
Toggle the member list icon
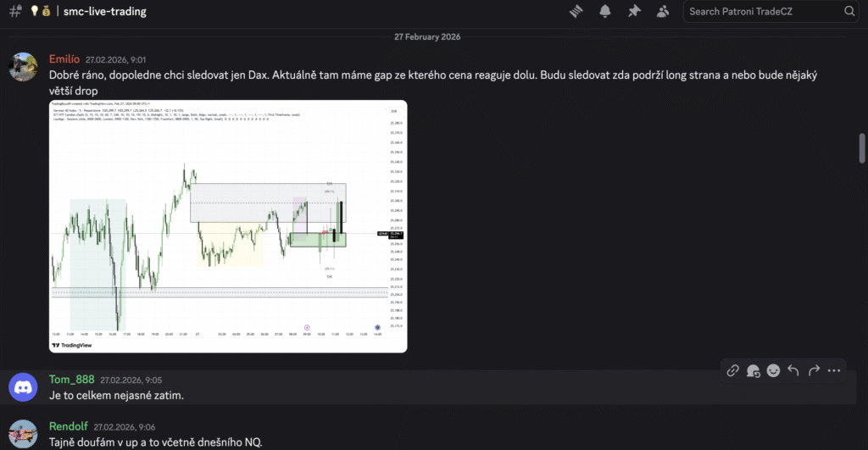coord(662,12)
